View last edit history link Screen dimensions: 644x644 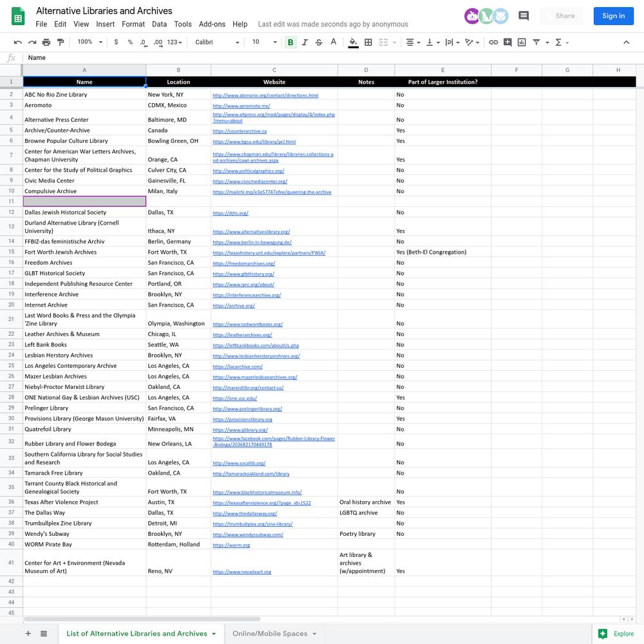(333, 24)
